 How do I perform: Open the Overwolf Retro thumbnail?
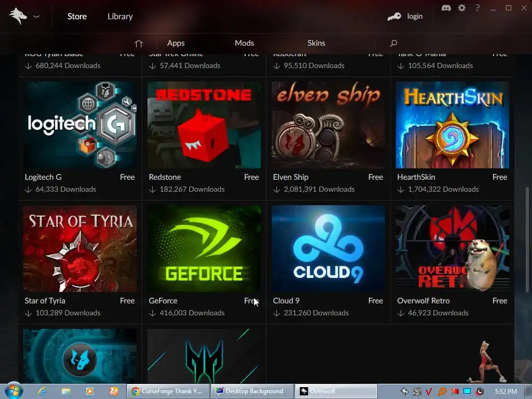click(453, 248)
